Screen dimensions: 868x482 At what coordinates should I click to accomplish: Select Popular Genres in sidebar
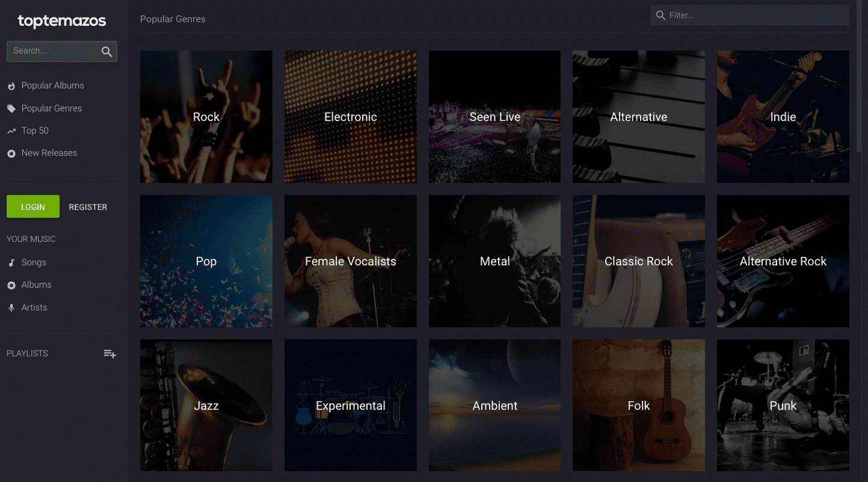[x=52, y=108]
